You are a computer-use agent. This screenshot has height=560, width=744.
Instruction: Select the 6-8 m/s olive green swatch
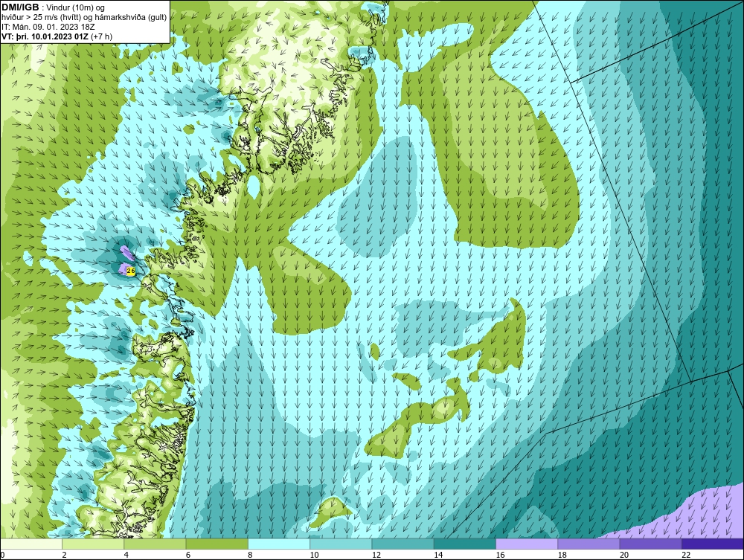pyautogui.click(x=217, y=544)
